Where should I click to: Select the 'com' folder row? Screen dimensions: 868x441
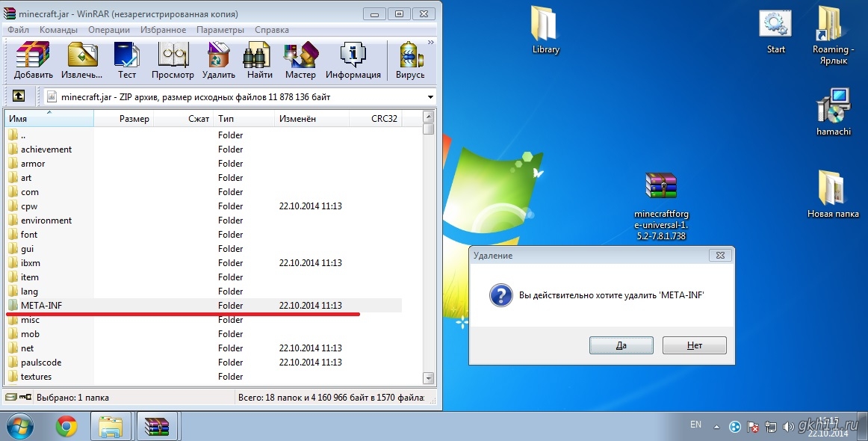point(204,191)
